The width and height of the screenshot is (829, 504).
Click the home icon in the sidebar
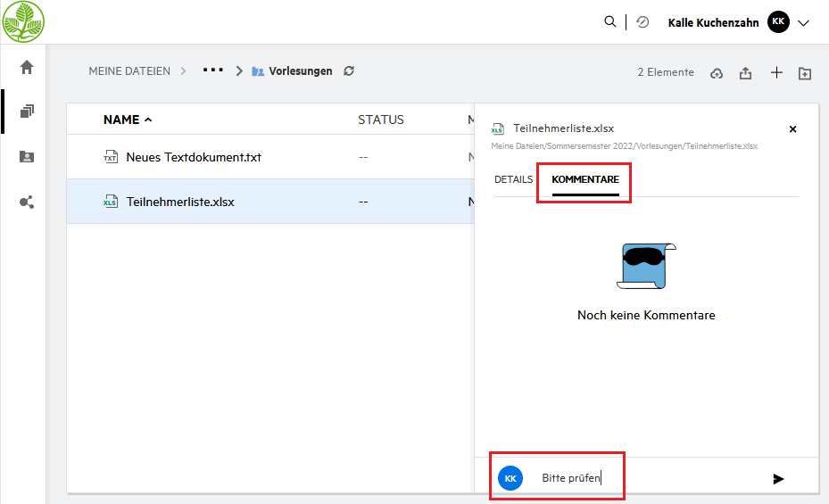pos(27,67)
